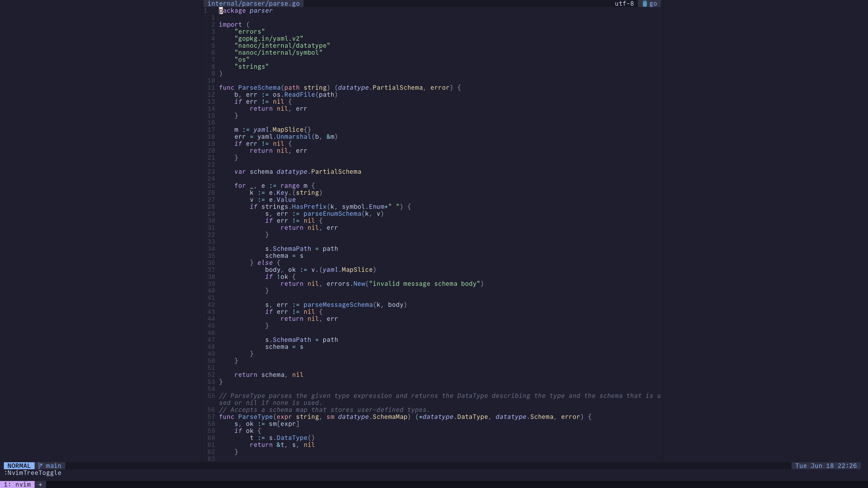Click the 'main' branch name in statusline
Viewport: 868px width, 488px height.
pyautogui.click(x=54, y=466)
